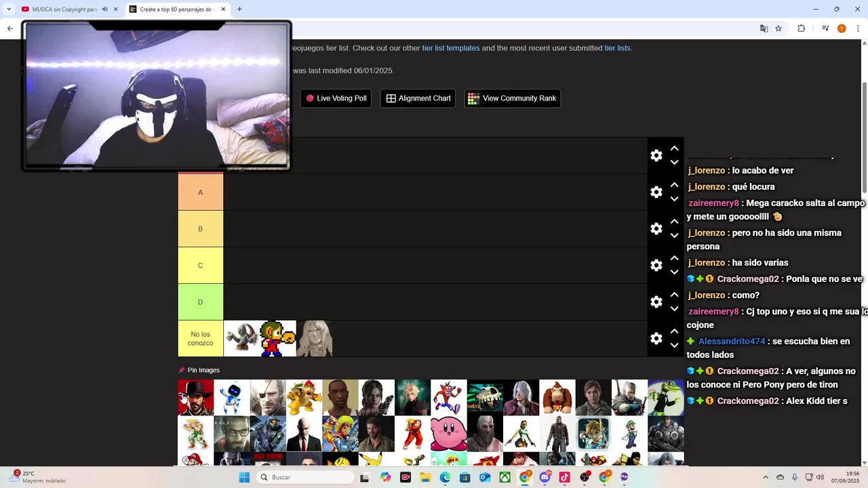This screenshot has width=868, height=488.
Task: Select Lara Croft image
Action: coord(521,434)
